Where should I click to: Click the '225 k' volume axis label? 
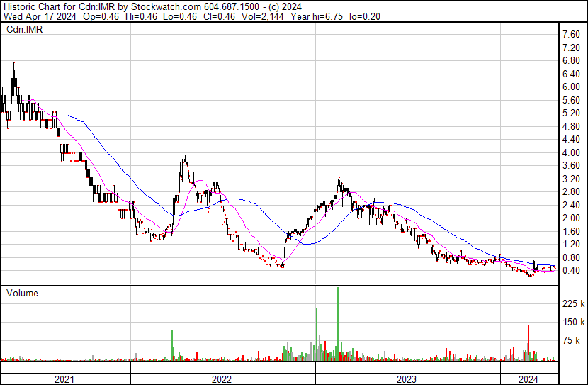tap(574, 303)
